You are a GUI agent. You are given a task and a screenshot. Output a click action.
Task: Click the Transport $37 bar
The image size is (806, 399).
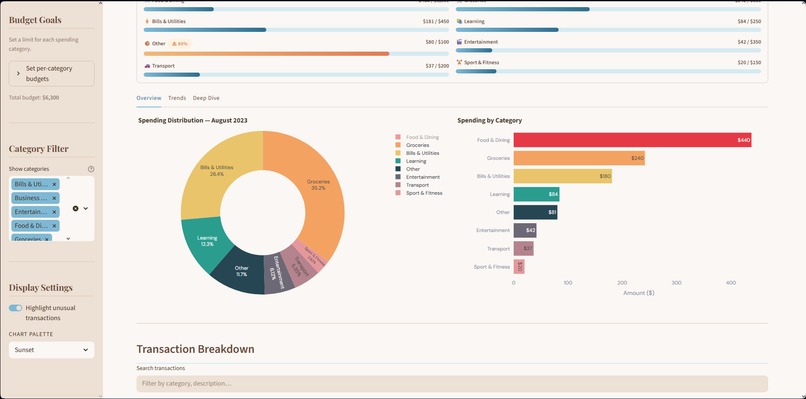(x=523, y=249)
